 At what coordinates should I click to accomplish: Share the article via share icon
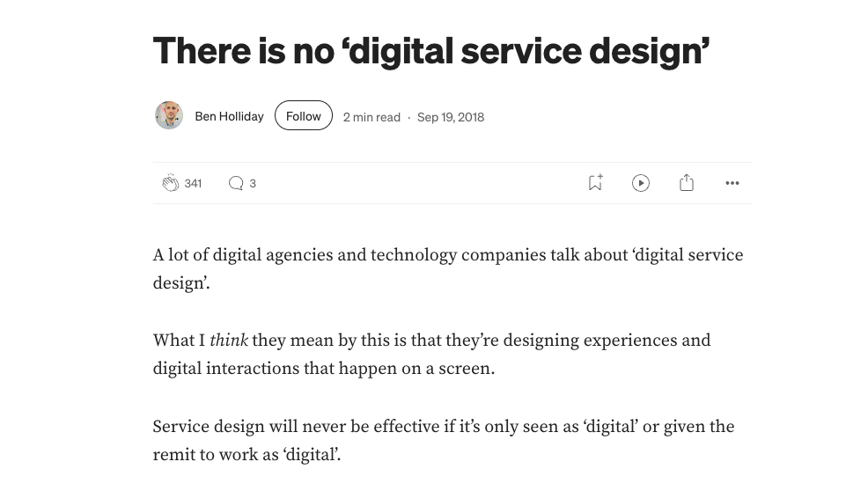(x=687, y=183)
